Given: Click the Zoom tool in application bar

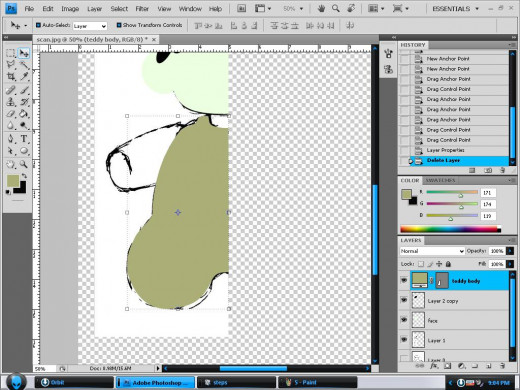Looking at the screenshot, I should [336, 8].
